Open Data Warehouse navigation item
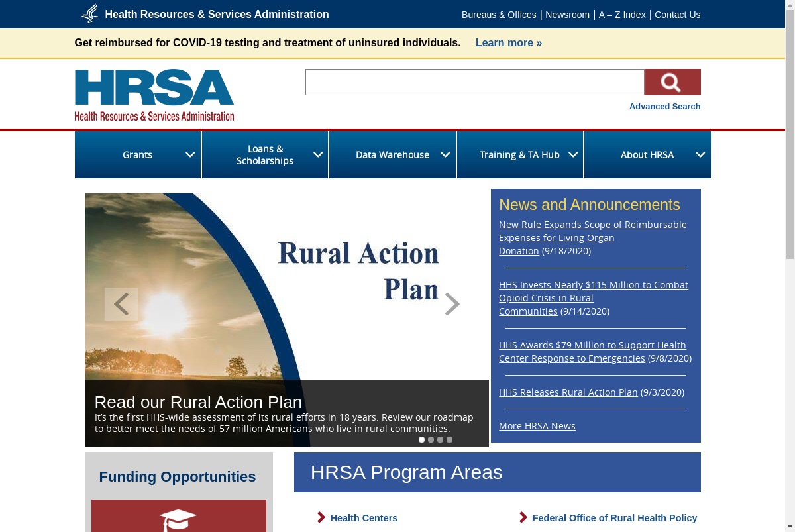This screenshot has height=532, width=795. [x=392, y=154]
